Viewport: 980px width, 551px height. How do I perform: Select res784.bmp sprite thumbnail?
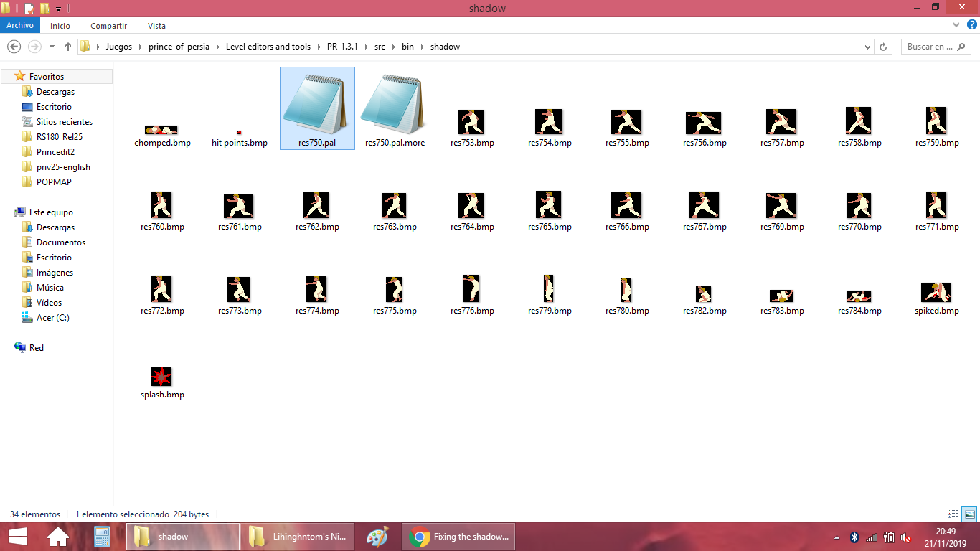click(859, 296)
